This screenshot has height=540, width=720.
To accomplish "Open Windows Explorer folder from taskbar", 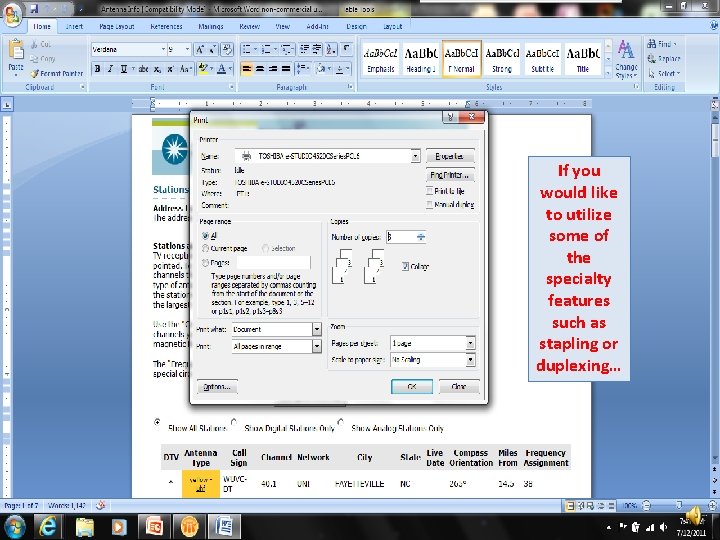I will point(85,526).
